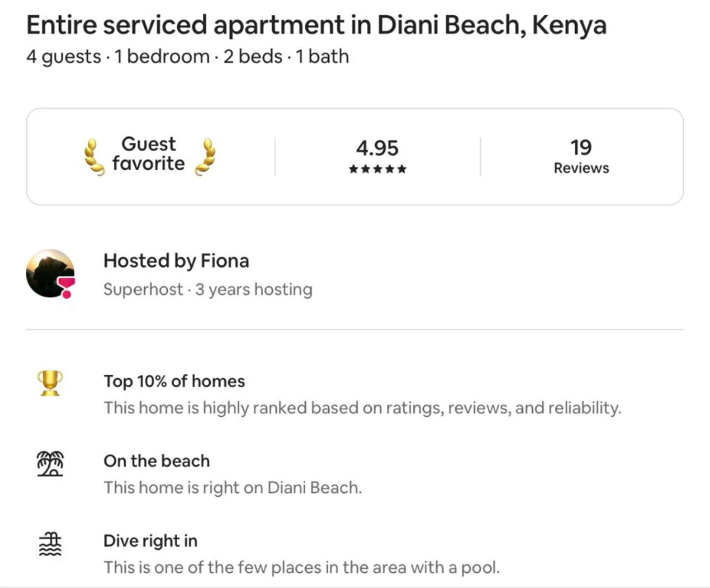Click the Superhost · 3 years hosting text
Screen dimensions: 710x588
coord(208,289)
